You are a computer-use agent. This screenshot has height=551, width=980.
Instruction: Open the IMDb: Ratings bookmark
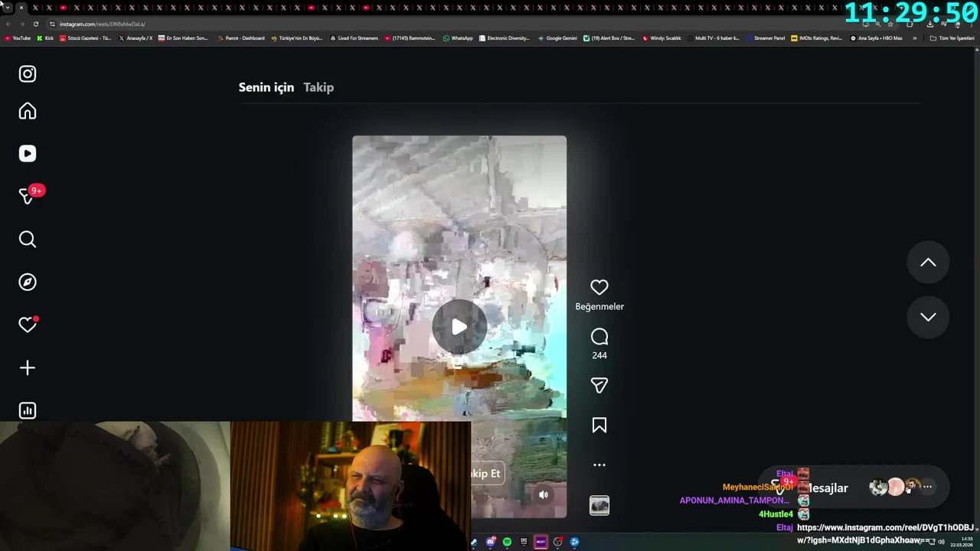pos(816,38)
